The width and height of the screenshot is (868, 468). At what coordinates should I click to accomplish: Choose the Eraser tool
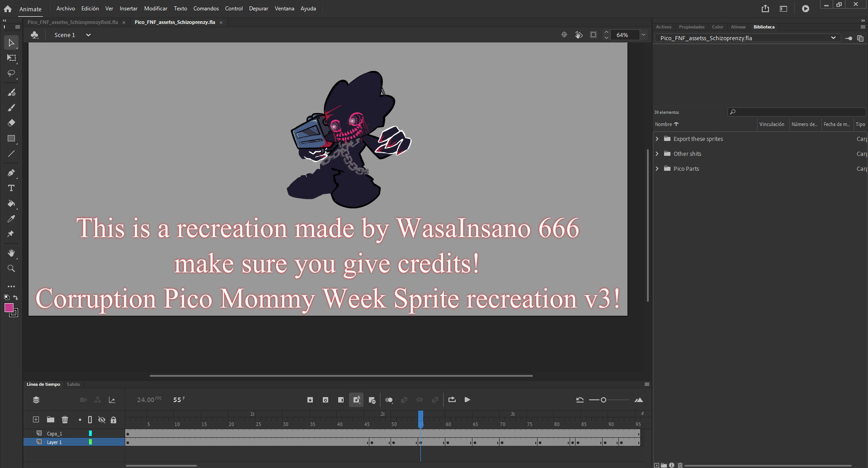point(11,122)
